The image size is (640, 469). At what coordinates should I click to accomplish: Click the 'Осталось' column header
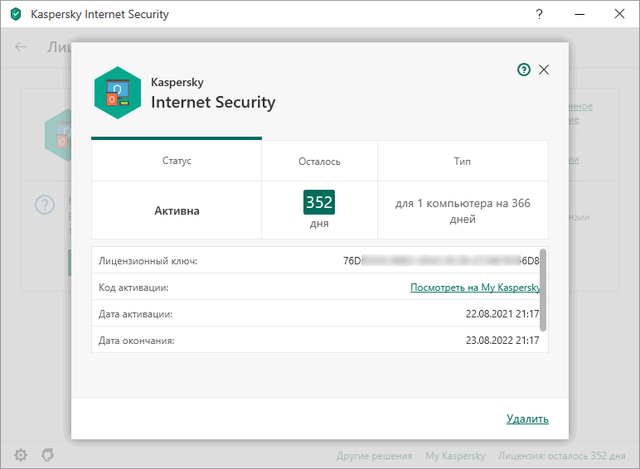(319, 162)
